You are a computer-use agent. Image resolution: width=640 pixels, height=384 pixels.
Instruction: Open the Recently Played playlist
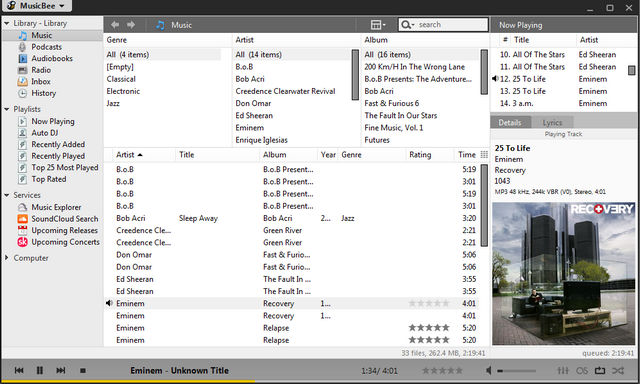pos(58,156)
